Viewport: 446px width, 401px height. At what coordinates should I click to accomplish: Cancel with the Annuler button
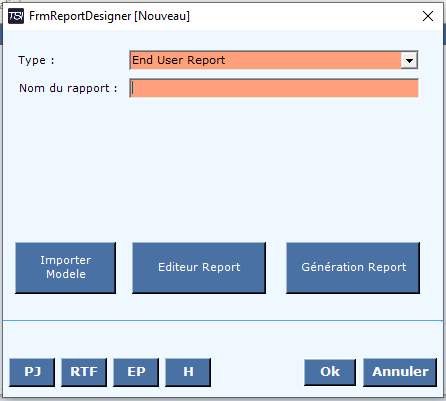click(400, 372)
